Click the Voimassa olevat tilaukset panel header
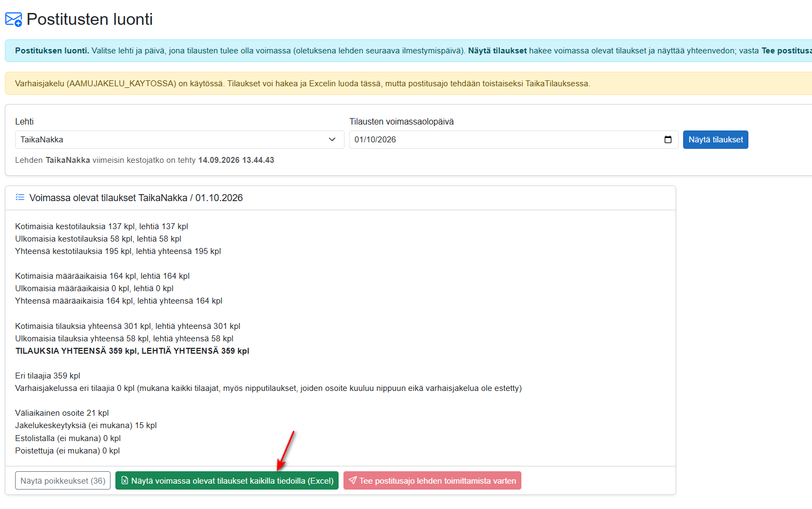This screenshot has width=812, height=509. pyautogui.click(x=340, y=198)
